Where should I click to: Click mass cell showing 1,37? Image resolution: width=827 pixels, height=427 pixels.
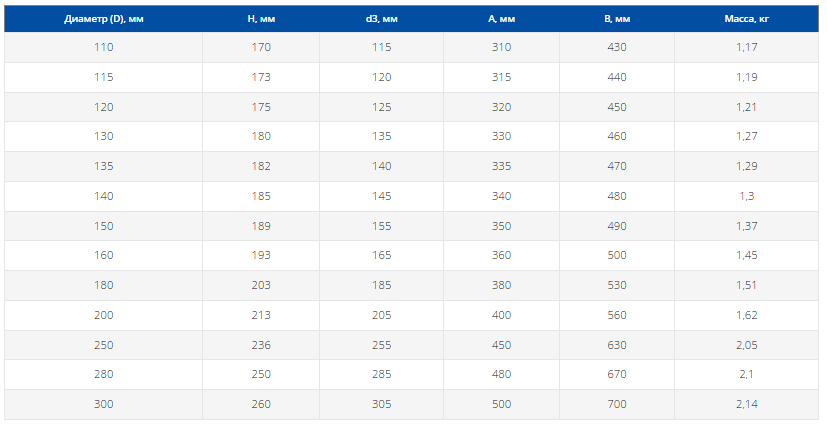[x=746, y=226]
